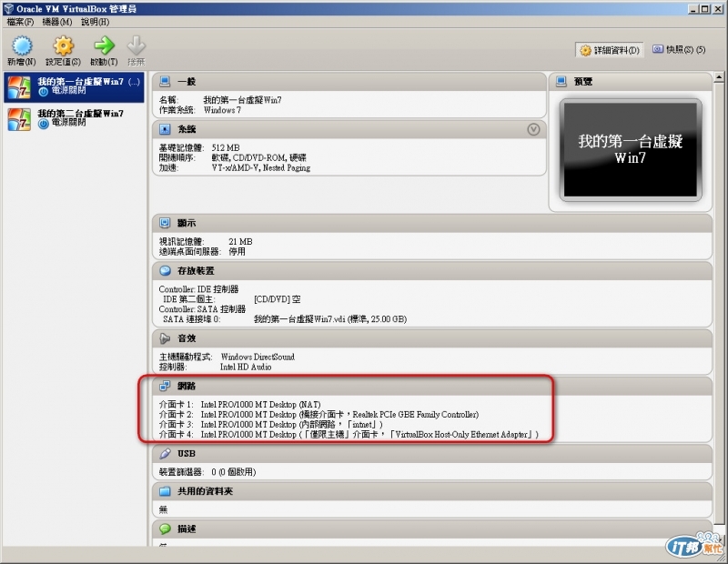Click the Shared Folders (共用的資料夾) header title
This screenshot has width=728, height=564.
(206, 491)
